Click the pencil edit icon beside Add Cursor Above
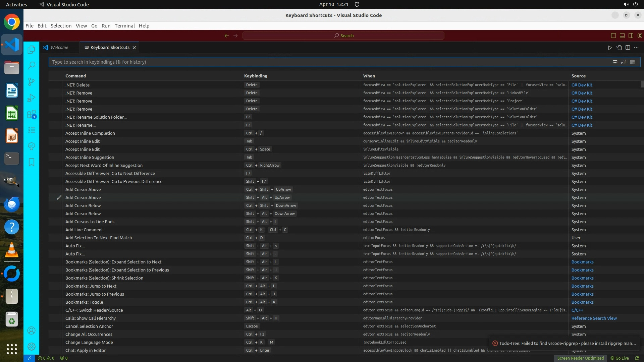This screenshot has width=644, height=362. (x=59, y=197)
